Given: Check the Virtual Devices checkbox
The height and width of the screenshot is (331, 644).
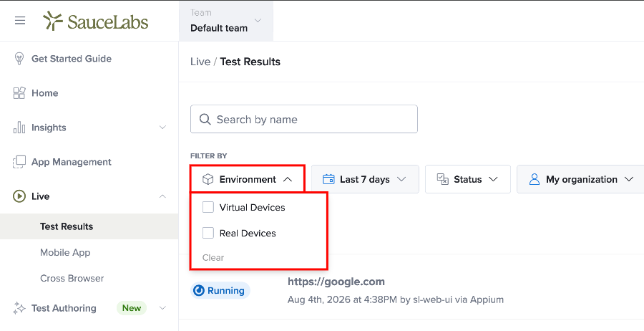Looking at the screenshot, I should tap(208, 207).
